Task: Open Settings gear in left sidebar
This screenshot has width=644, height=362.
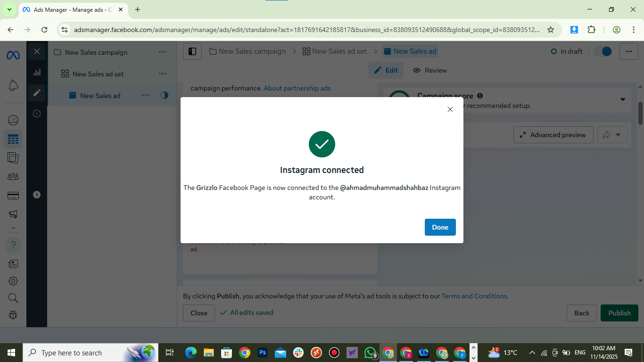Action: click(x=13, y=281)
